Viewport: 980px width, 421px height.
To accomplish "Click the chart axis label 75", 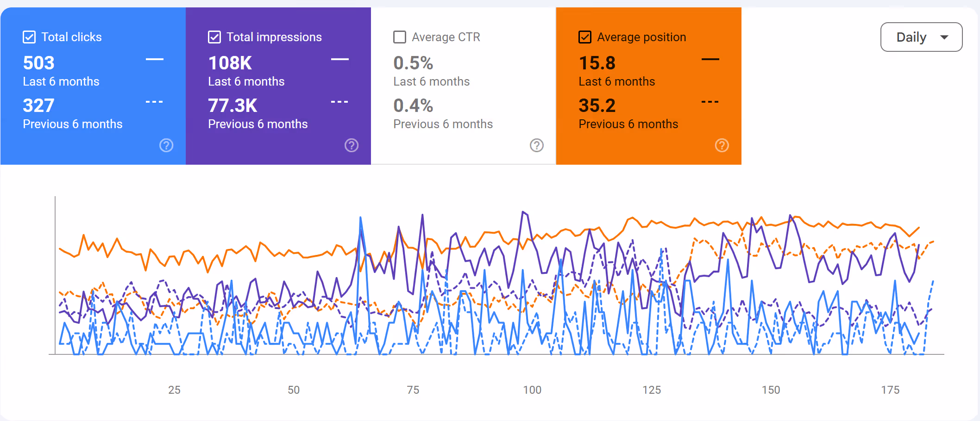I will point(413,390).
